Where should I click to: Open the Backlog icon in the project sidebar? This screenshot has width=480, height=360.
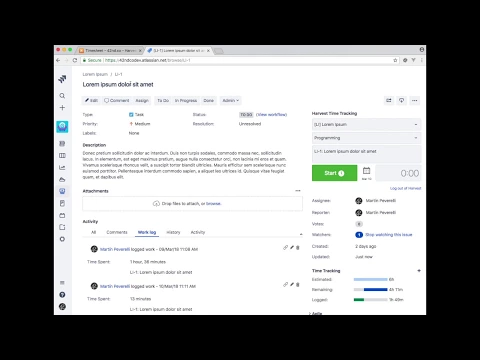tap(62, 144)
